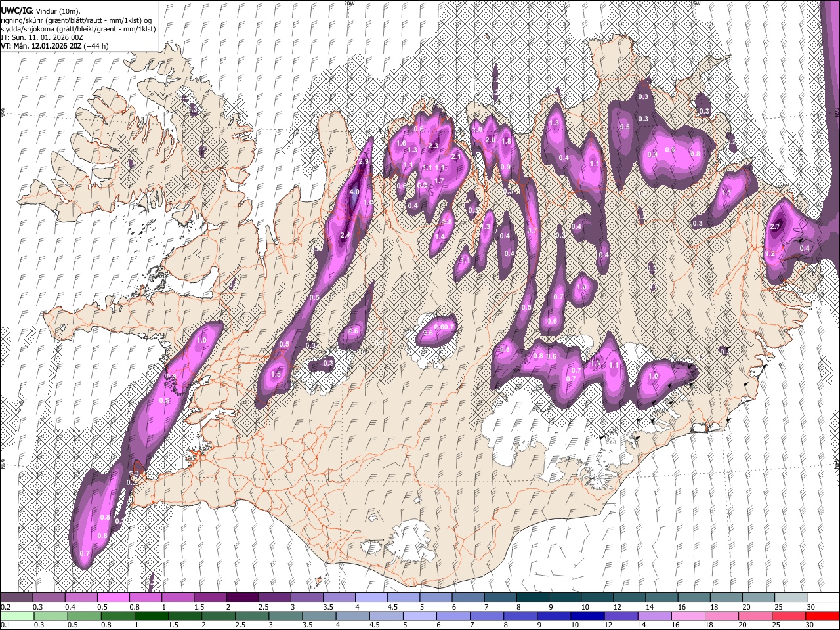Click the "1.7" snowfall value on the map
840x630 pixels.
pos(439,181)
